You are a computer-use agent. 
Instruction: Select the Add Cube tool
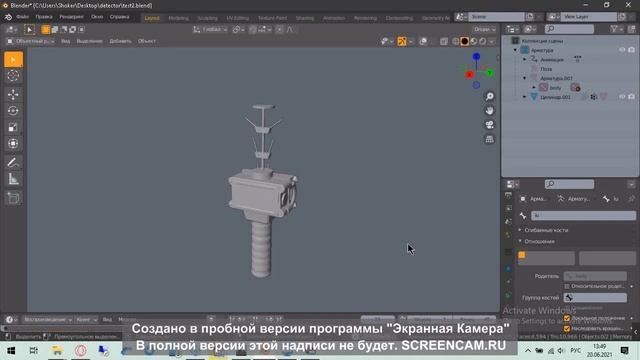click(13, 198)
